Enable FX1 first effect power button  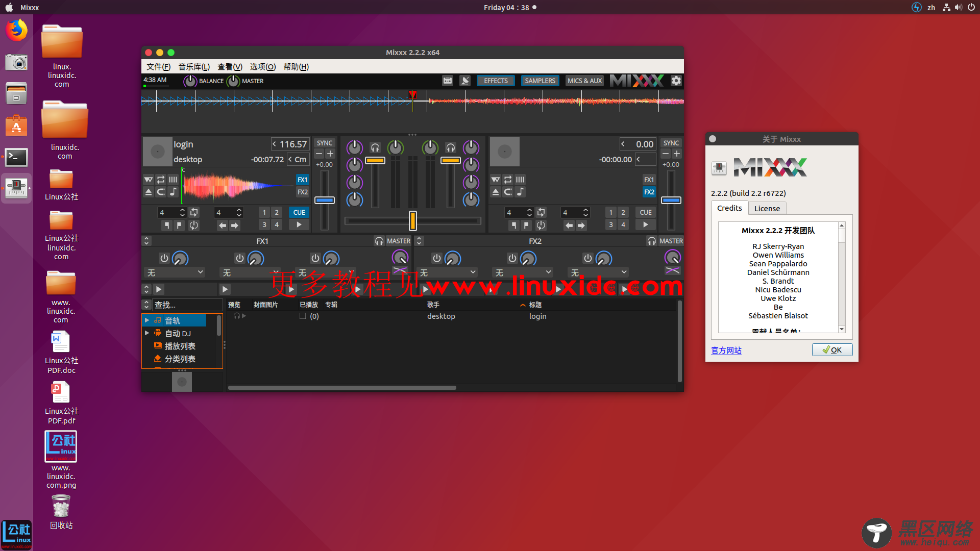coord(164,258)
